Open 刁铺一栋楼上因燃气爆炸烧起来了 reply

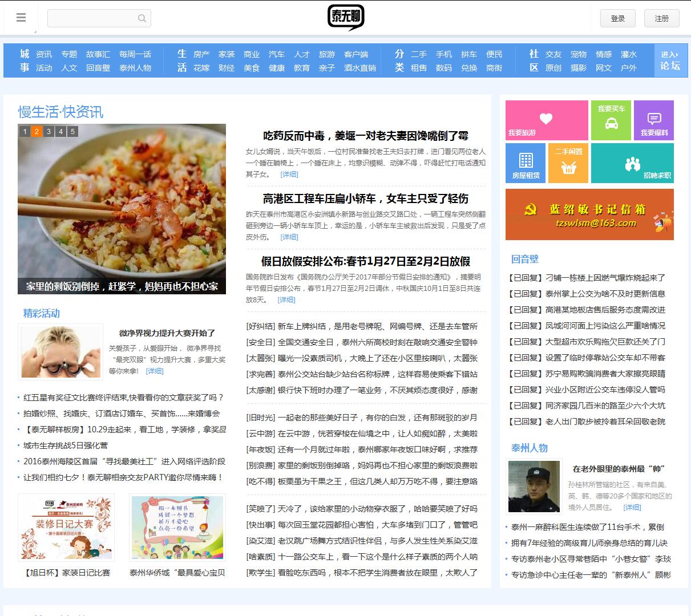586,278
